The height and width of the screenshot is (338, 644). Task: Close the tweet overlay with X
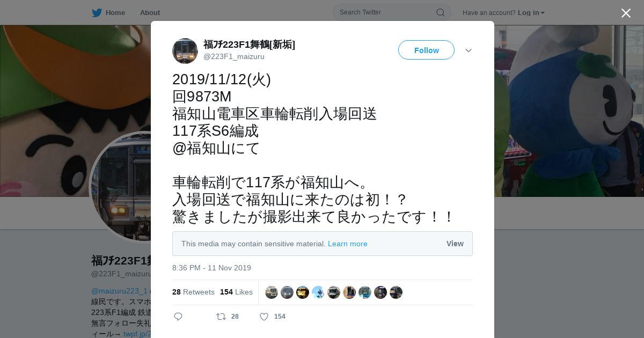pos(626,13)
